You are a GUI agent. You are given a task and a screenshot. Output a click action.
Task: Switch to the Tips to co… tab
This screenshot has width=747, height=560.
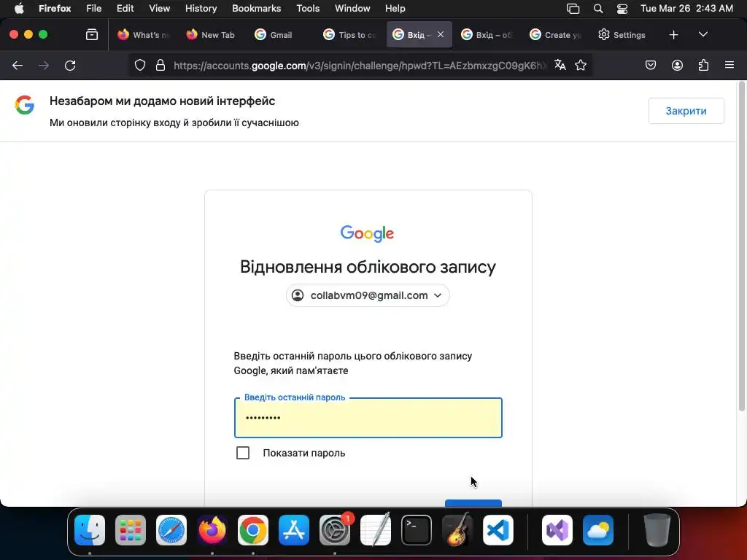click(x=349, y=35)
